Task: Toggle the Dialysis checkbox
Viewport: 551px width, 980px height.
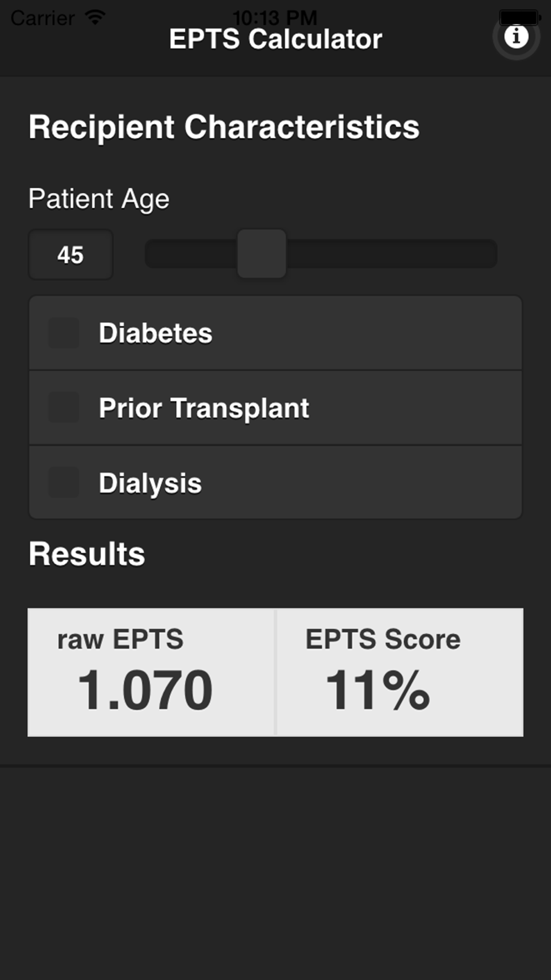Action: coord(63,482)
